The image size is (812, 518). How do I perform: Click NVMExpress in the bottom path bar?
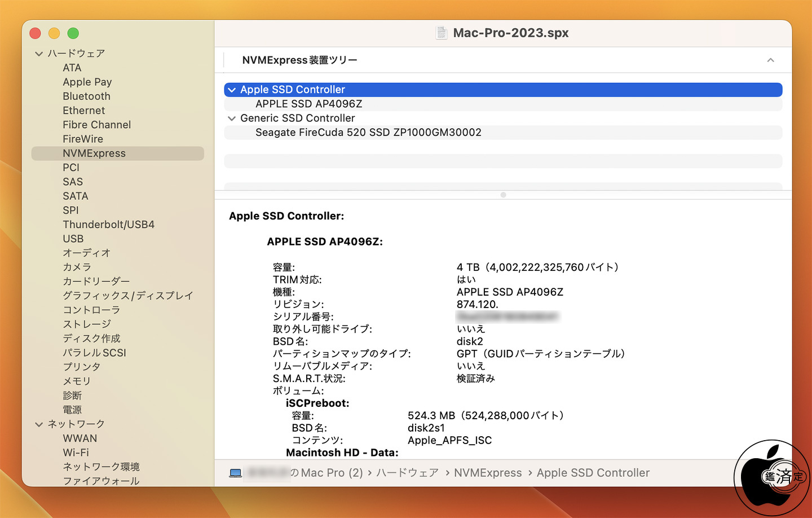(x=488, y=473)
